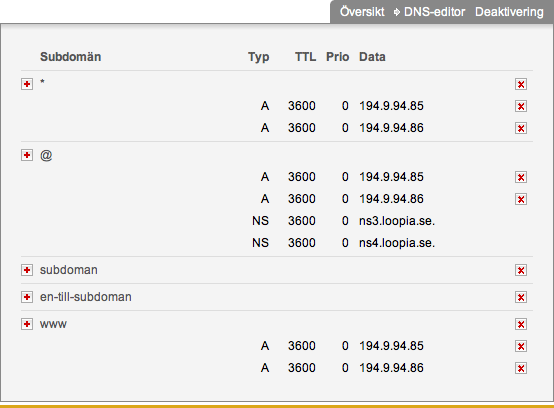554x408 pixels.
Task: Expand the plus icon beside en-till-subdoman
Action: (27, 297)
